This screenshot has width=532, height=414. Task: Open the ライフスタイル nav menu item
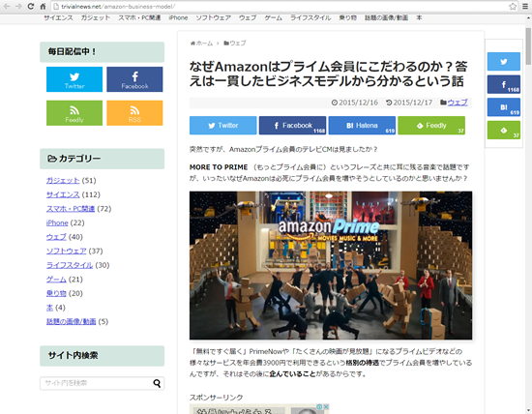310,17
